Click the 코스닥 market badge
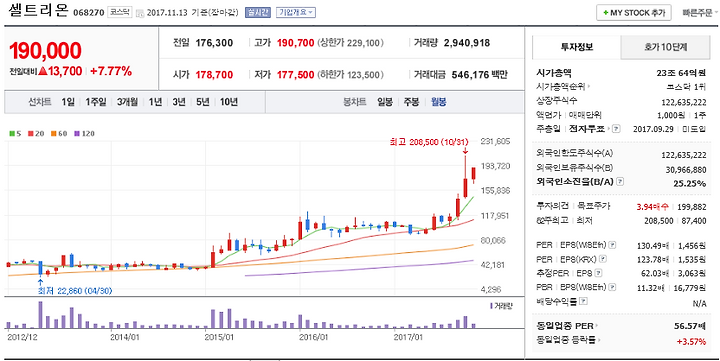 coord(119,12)
